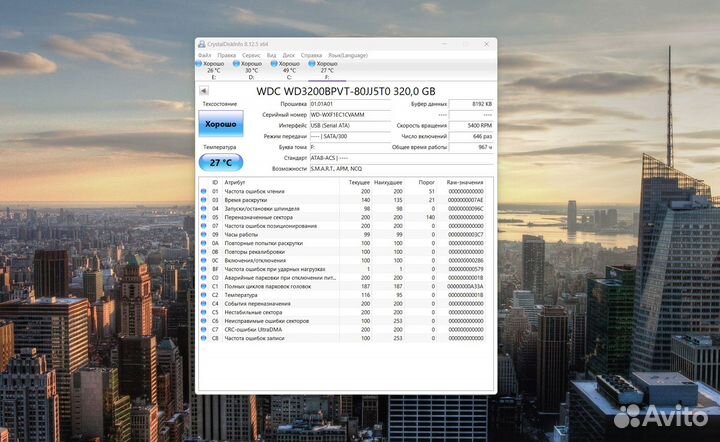720x442 pixels.
Task: Select the Частота ошибок чтения attribute name
Action: (x=254, y=191)
